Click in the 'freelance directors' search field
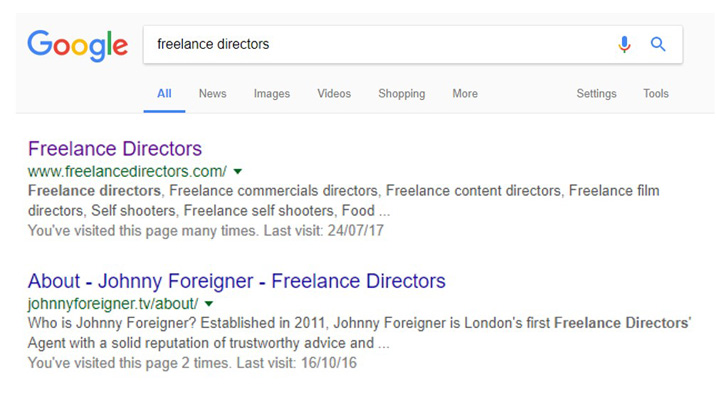Viewport: 716px width, 404px height. pos(379,44)
